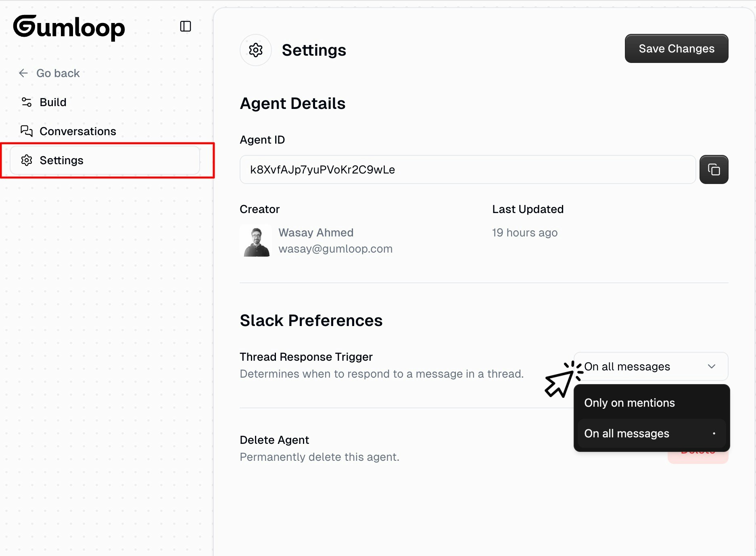This screenshot has width=756, height=556.
Task: Expand the Thread Response Trigger dropdown
Action: pyautogui.click(x=651, y=366)
